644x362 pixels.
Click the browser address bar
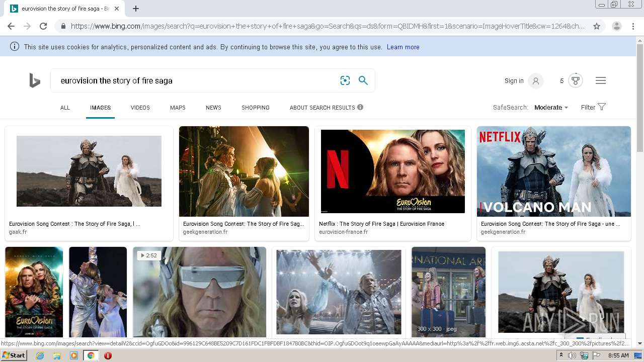[328, 26]
